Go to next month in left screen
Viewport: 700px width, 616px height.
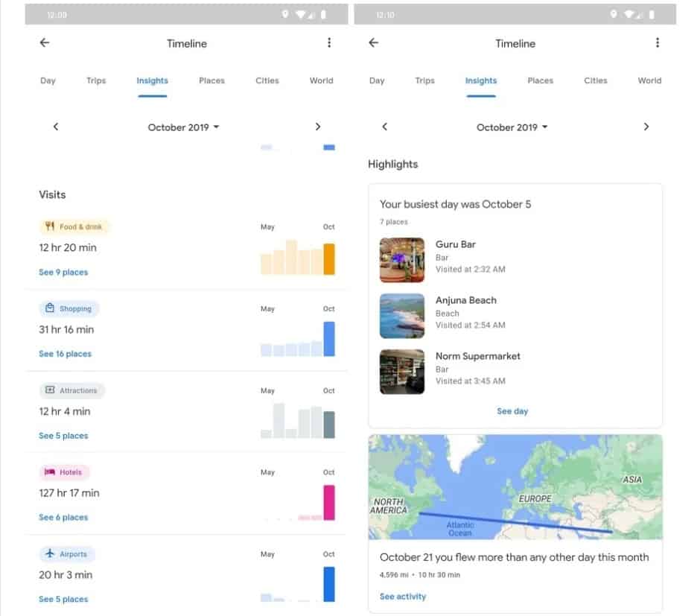tap(318, 127)
